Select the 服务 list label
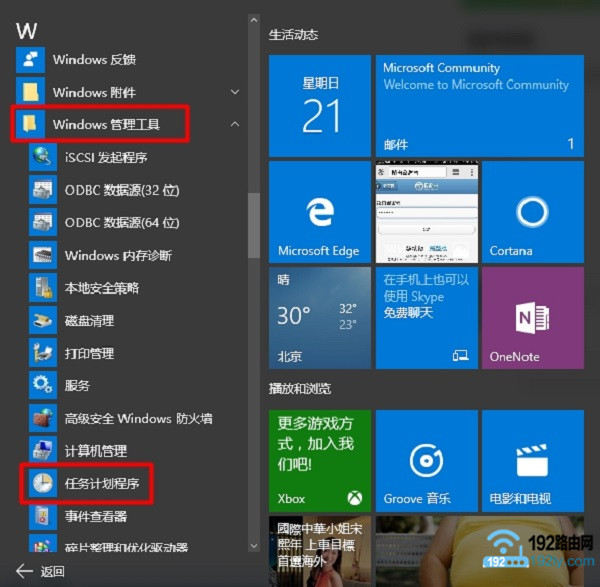 pyautogui.click(x=77, y=385)
